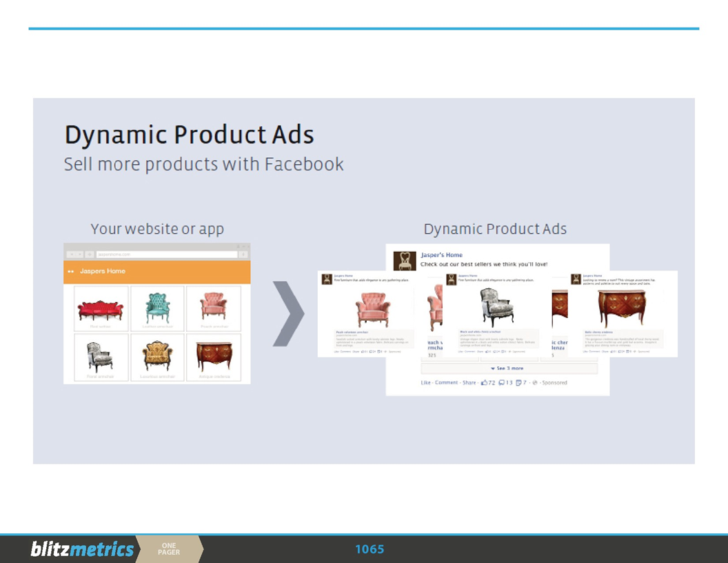
Task: Select the Peach armchair product thumbnail
Action: point(214,308)
